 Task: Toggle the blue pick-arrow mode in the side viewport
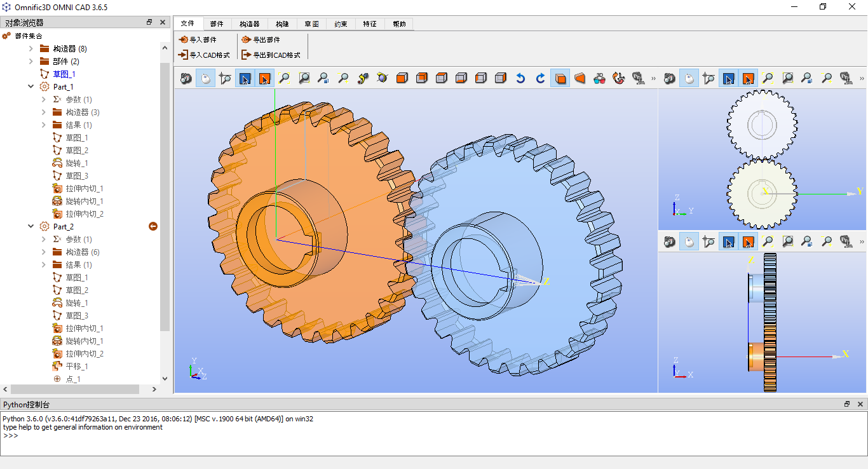[728, 241]
